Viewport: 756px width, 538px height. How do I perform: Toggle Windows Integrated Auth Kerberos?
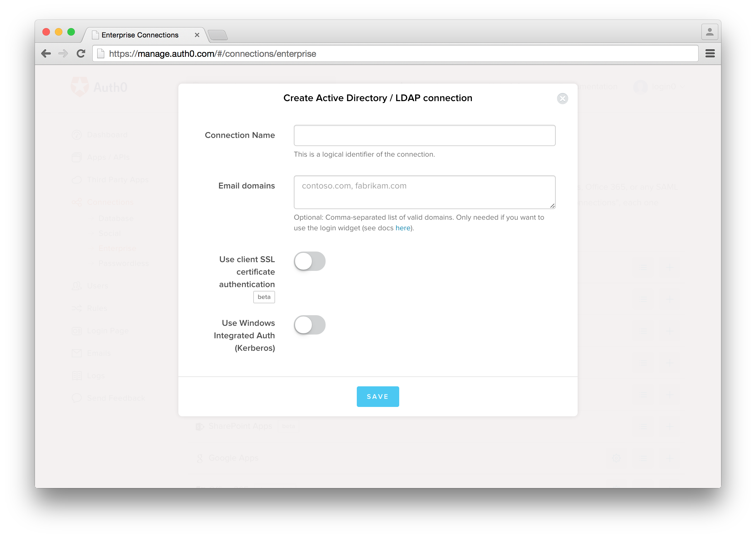309,325
